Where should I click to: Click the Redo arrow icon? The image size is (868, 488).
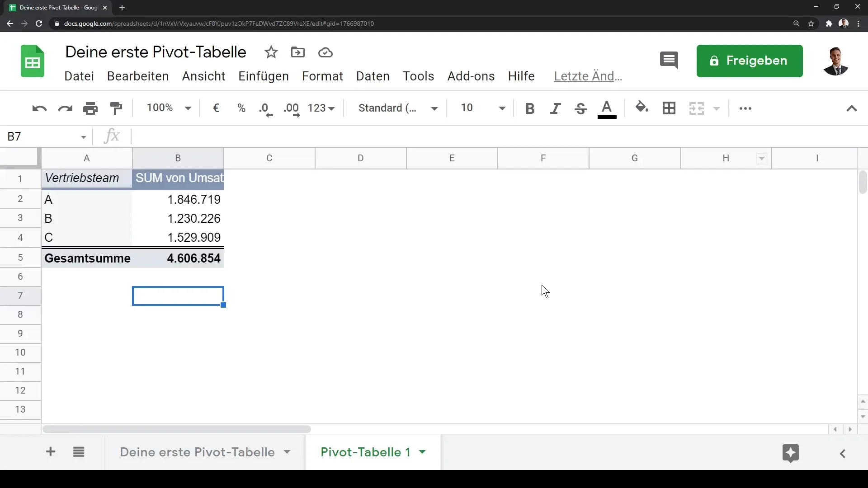65,108
